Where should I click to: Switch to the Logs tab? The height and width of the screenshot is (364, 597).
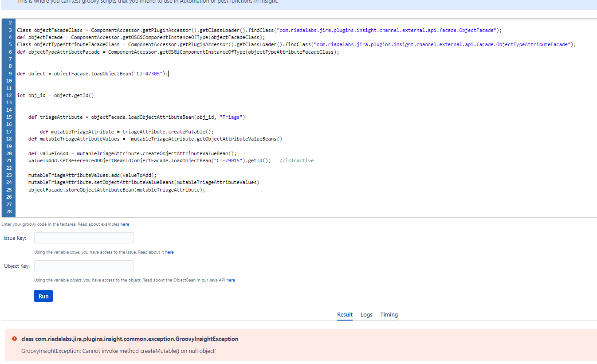pyautogui.click(x=366, y=314)
